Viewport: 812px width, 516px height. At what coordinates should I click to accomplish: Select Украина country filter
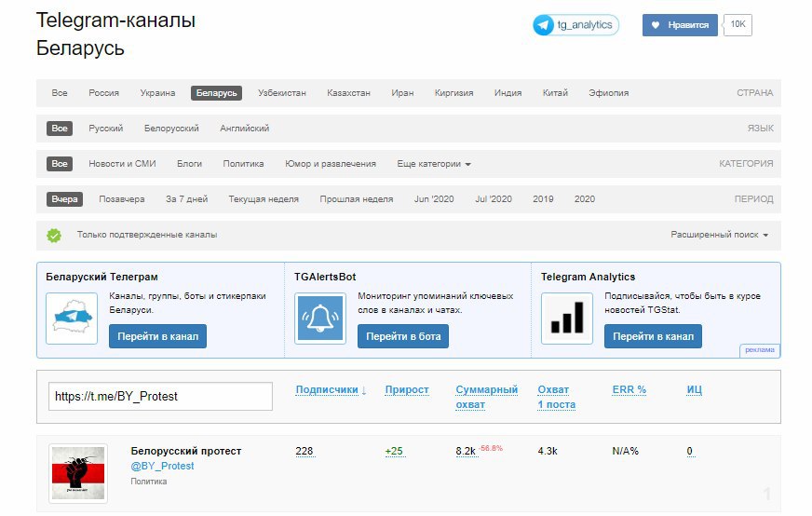(157, 93)
